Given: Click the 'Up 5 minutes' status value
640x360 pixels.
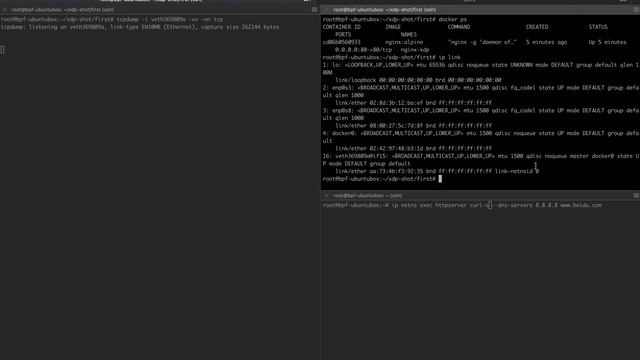Looking at the screenshot, I should coord(607,42).
